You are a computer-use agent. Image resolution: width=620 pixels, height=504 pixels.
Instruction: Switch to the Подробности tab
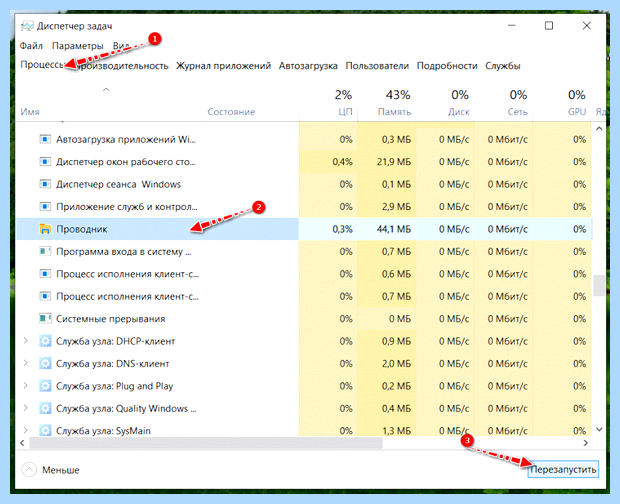(x=447, y=66)
